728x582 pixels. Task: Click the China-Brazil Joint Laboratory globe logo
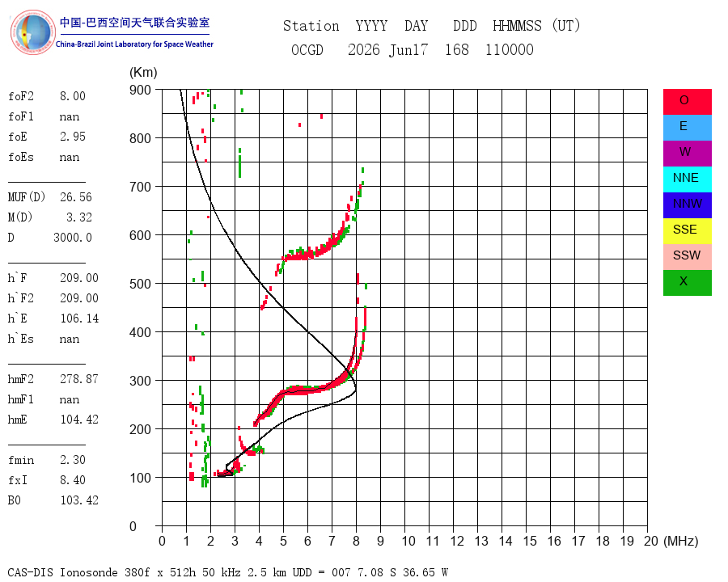(x=32, y=32)
